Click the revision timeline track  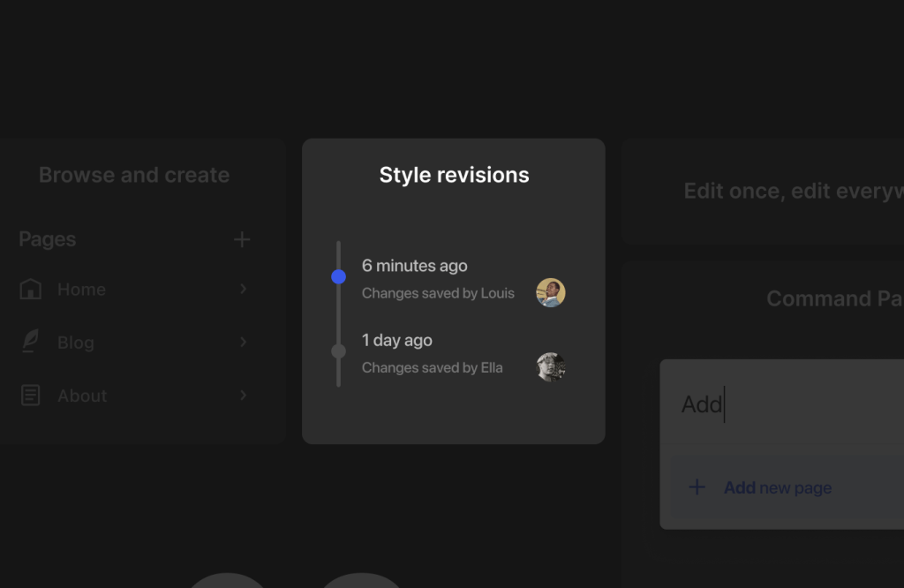(338, 313)
